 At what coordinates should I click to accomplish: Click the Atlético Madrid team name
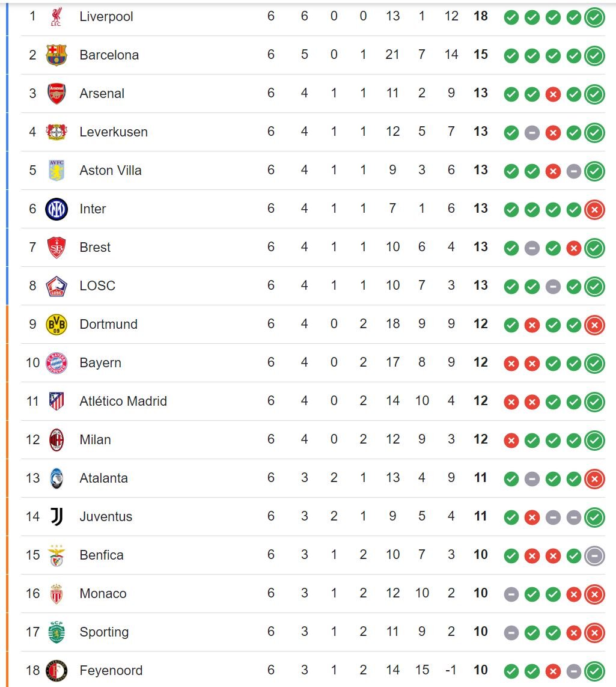(x=123, y=402)
